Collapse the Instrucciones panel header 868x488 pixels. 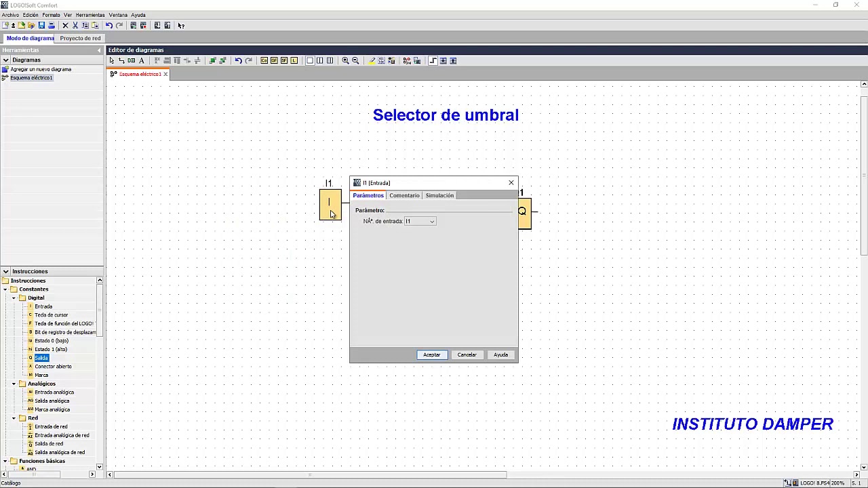click(x=5, y=271)
